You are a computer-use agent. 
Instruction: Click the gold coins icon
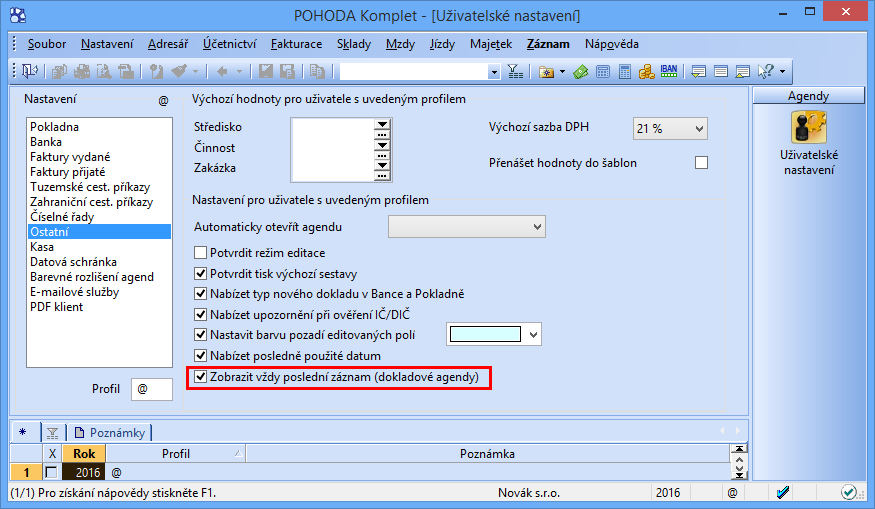click(646, 71)
